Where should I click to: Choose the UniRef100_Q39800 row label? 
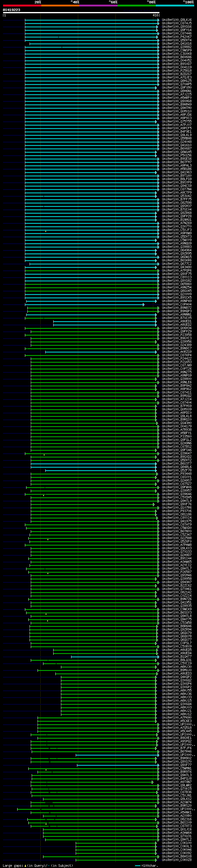tap(177, 379)
